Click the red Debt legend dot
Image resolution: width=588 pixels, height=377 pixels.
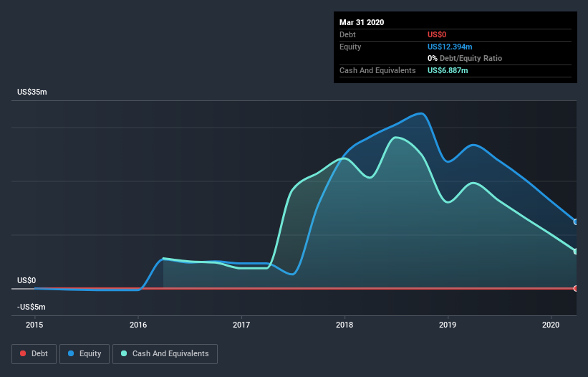point(23,353)
